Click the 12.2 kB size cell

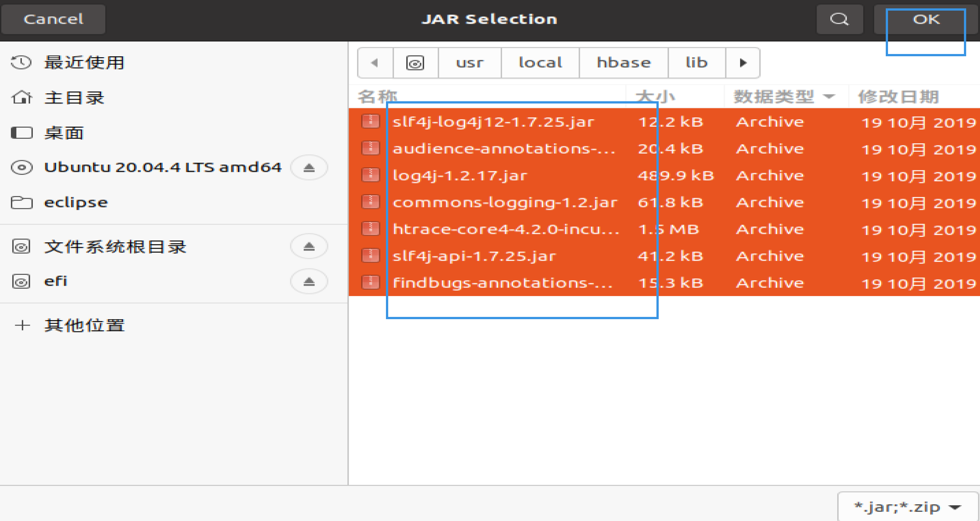tap(670, 122)
